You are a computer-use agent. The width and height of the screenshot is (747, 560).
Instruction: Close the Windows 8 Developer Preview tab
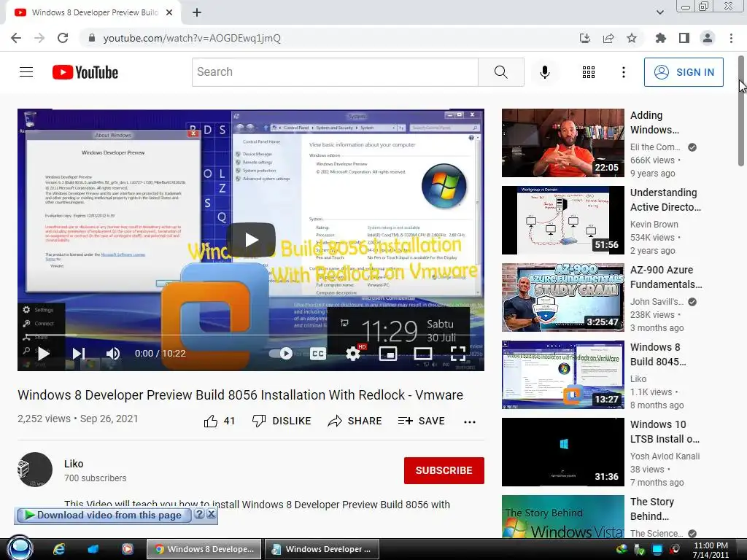pyautogui.click(x=169, y=13)
